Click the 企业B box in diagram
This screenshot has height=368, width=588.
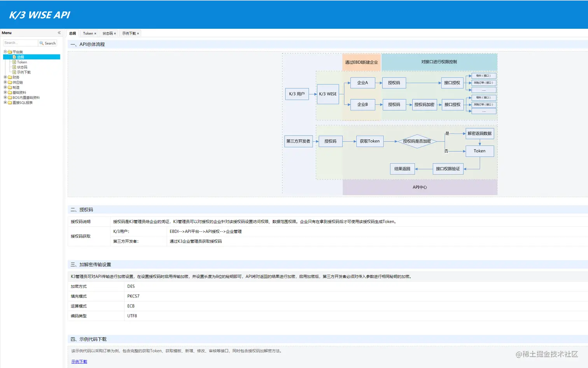click(362, 104)
